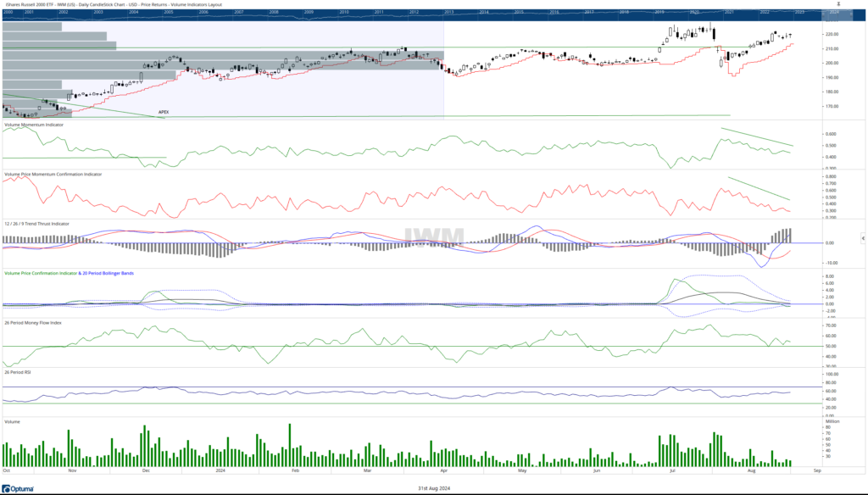
Task: Click Feb on the bottom date axis
Action: click(295, 469)
